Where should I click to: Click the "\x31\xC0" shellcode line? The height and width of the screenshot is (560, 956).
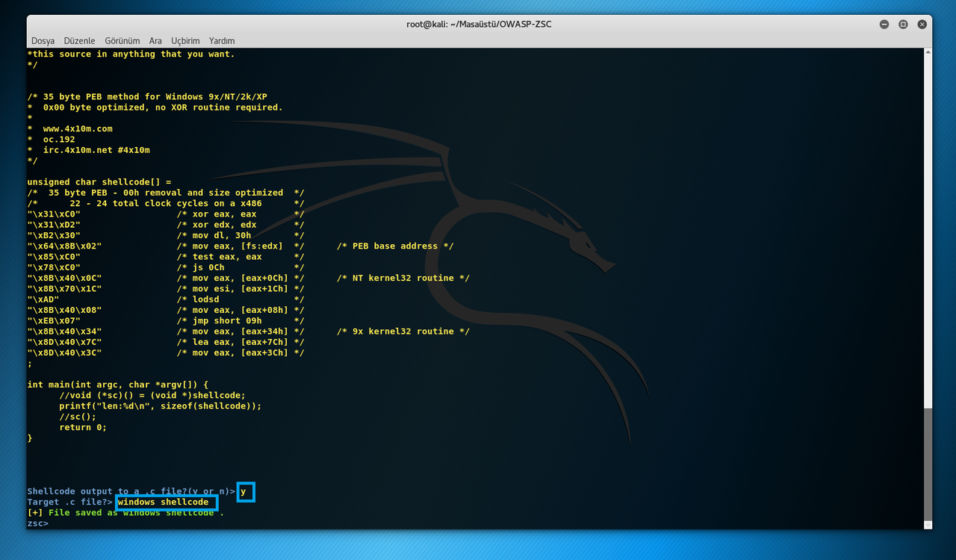click(x=165, y=214)
